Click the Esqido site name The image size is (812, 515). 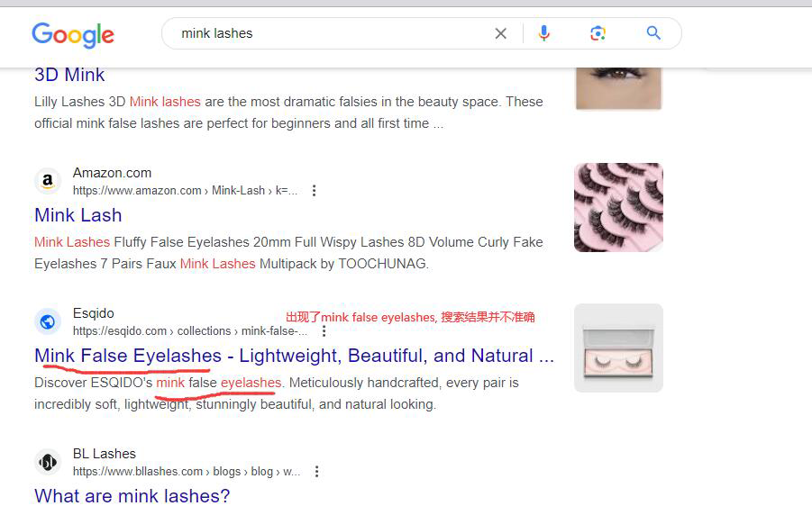pos(93,313)
